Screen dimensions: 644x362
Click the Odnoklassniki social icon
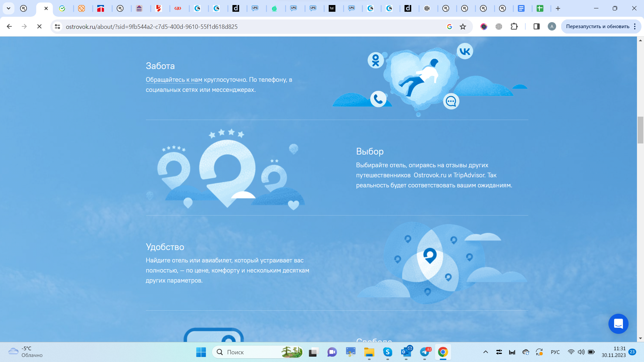(376, 60)
